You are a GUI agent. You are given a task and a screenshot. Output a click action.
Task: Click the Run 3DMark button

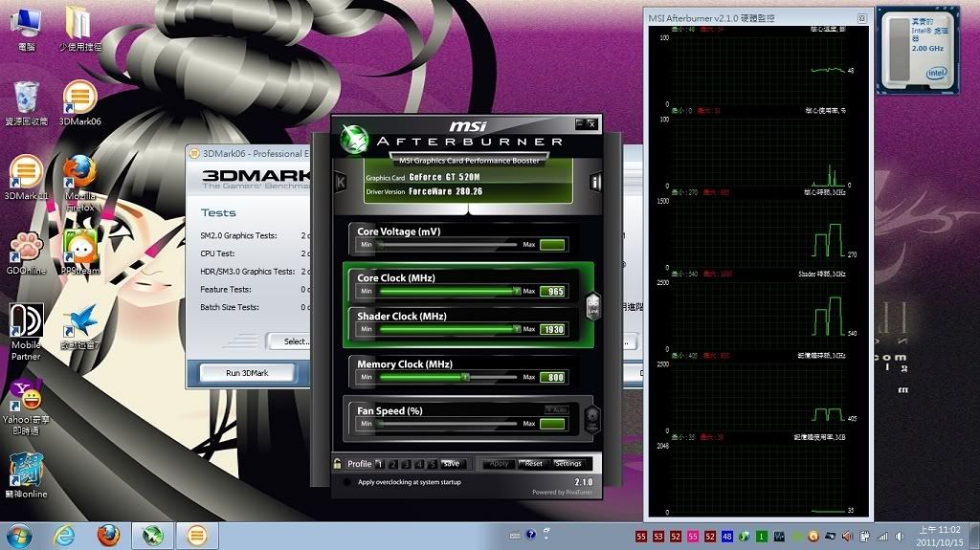point(246,373)
